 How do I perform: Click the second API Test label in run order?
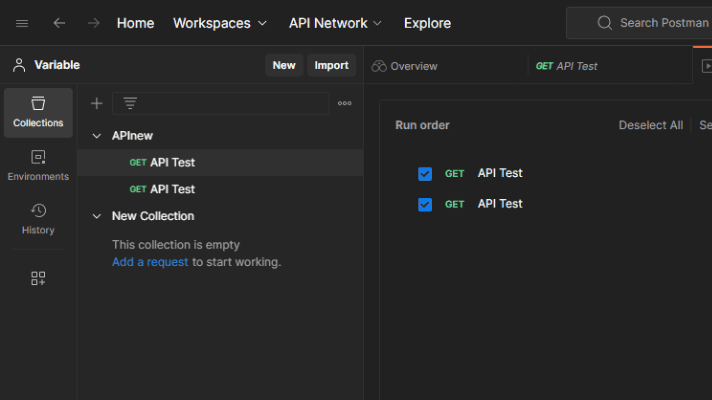500,204
